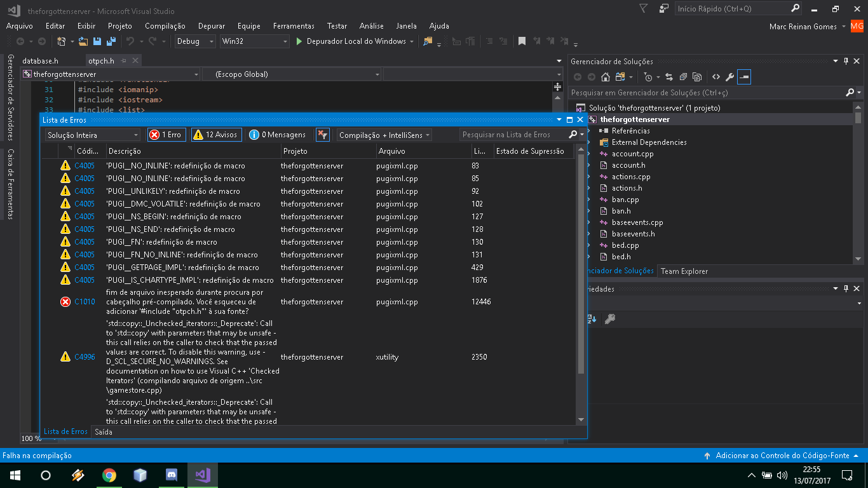Open the Debug configuration dropdown

[x=195, y=41]
